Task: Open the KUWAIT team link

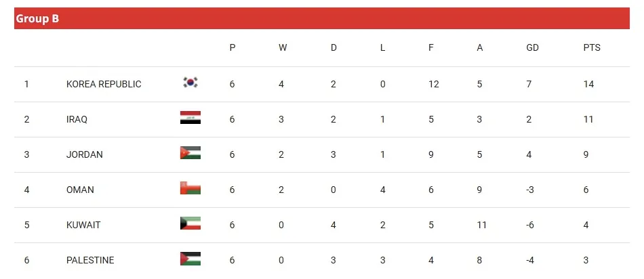Action: (83, 225)
